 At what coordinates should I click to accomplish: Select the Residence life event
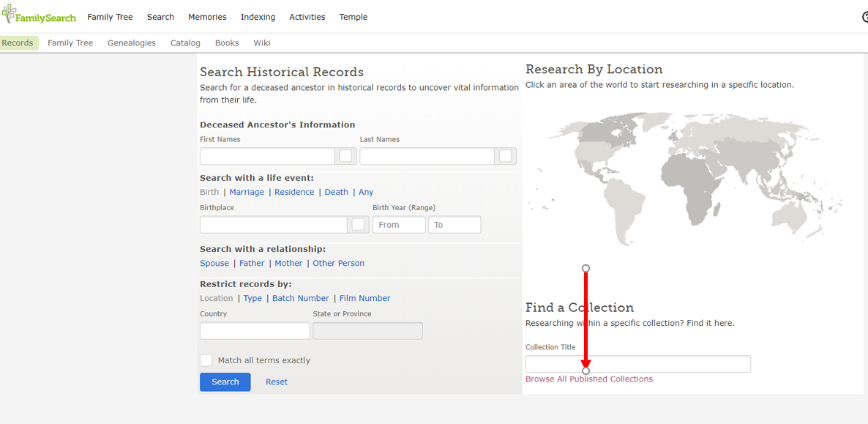[x=294, y=192]
